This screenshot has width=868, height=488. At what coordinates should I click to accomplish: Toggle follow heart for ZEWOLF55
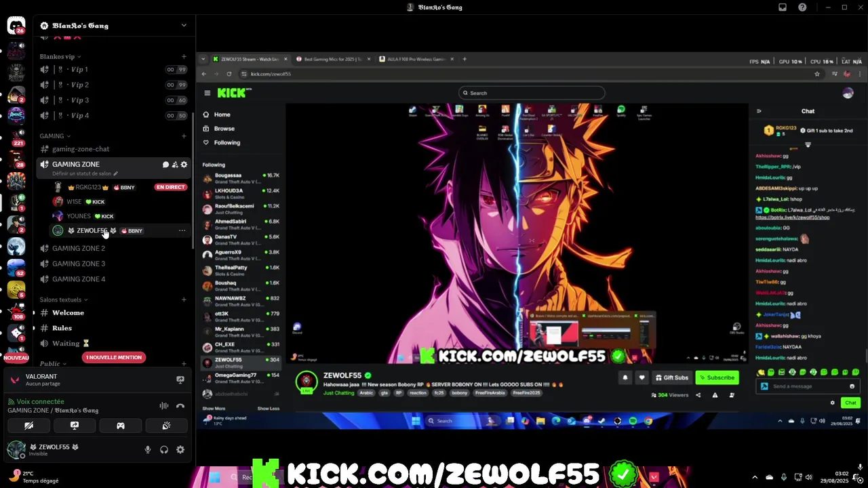(x=642, y=378)
